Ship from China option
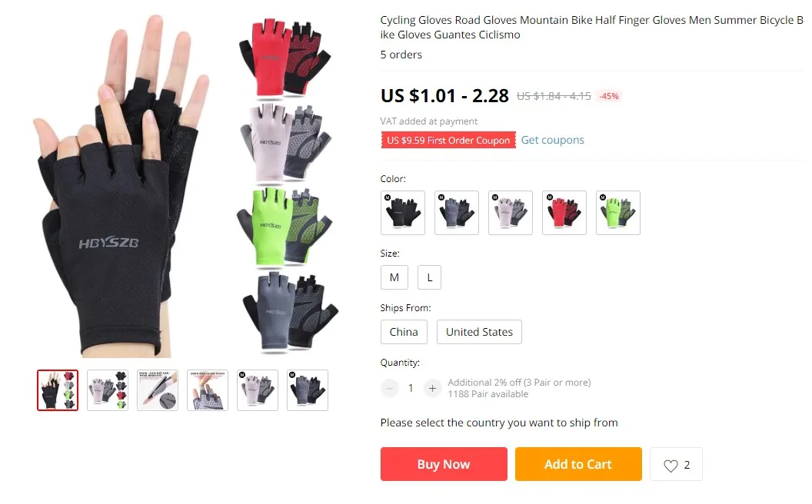This screenshot has height=504, width=812. tap(404, 332)
